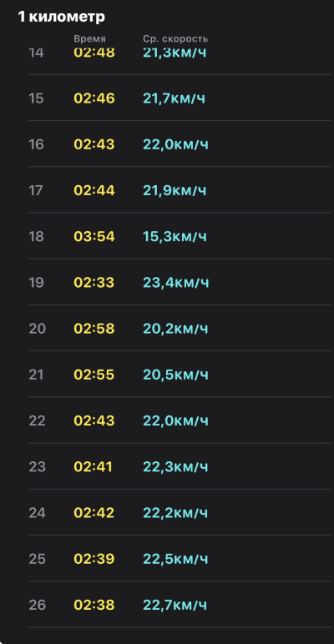Click the 02:41 time for kilometer 23
This screenshot has width=334, height=644.
(x=93, y=466)
